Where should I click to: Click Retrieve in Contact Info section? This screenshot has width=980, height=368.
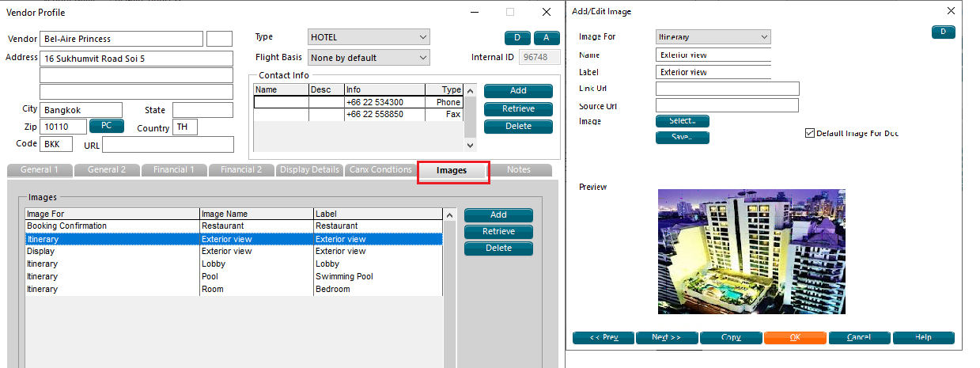518,108
